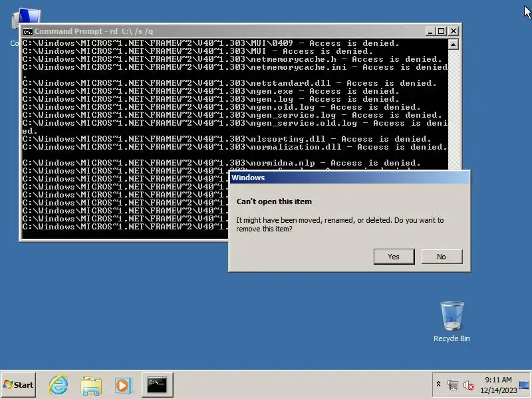Image resolution: width=532 pixels, height=399 pixels.
Task: Click the Command Prompt scrollbar up arrow
Action: coord(454,45)
